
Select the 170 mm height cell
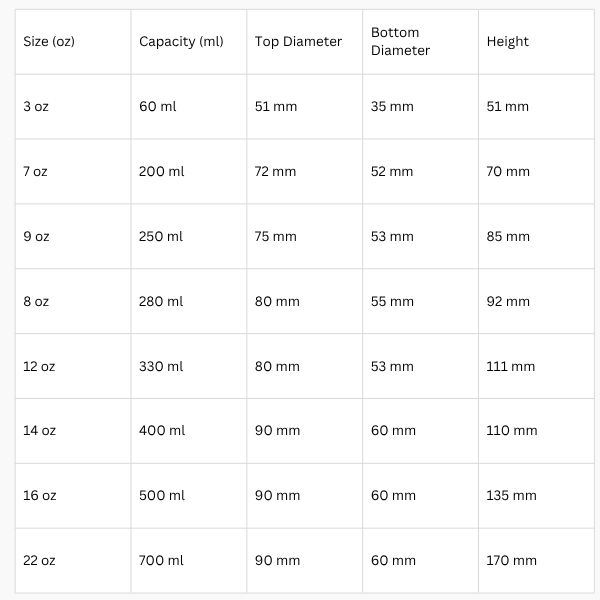click(x=536, y=561)
